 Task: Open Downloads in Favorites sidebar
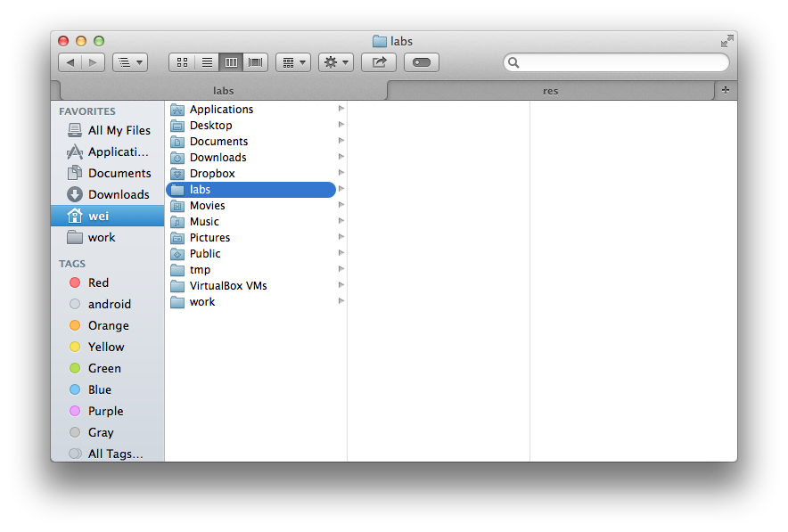tap(108, 194)
